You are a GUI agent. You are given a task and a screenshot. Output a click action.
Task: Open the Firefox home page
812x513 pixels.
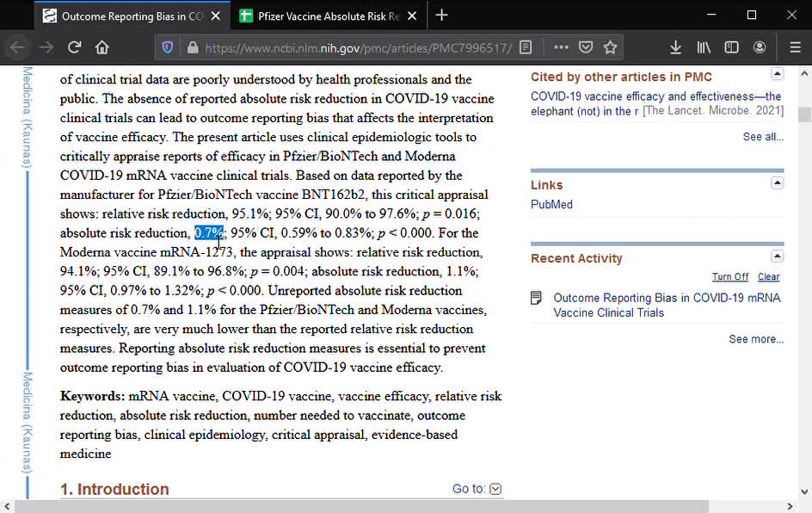(x=102, y=47)
